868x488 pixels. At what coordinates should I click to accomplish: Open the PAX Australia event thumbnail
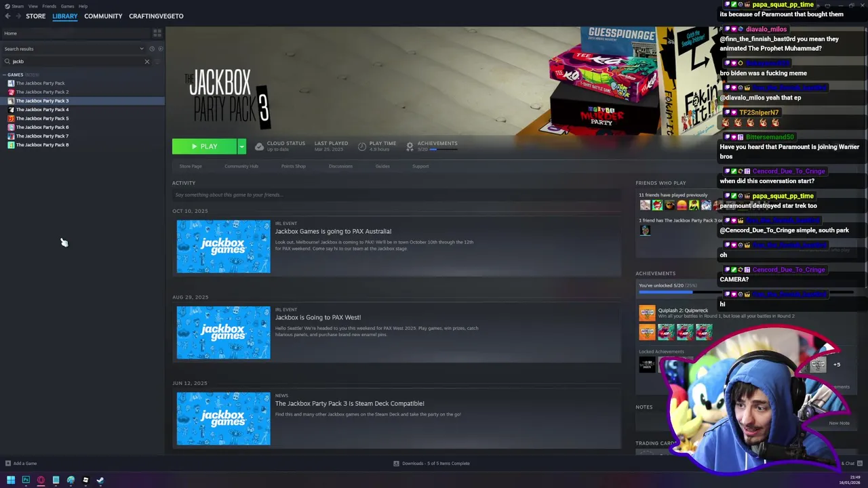[223, 247]
